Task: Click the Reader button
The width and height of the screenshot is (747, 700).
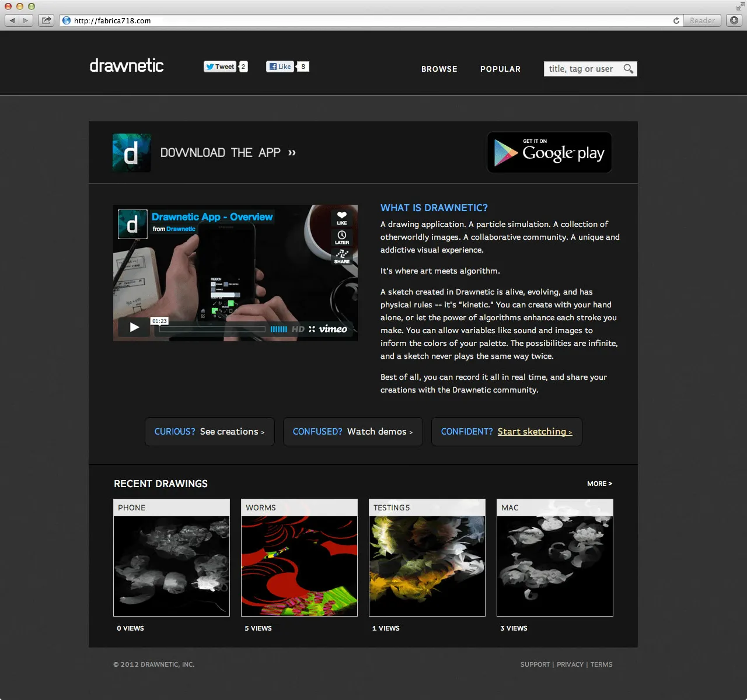Action: (702, 20)
